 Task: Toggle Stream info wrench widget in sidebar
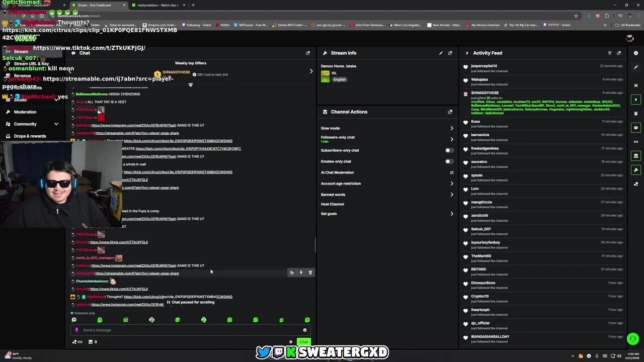(636, 170)
